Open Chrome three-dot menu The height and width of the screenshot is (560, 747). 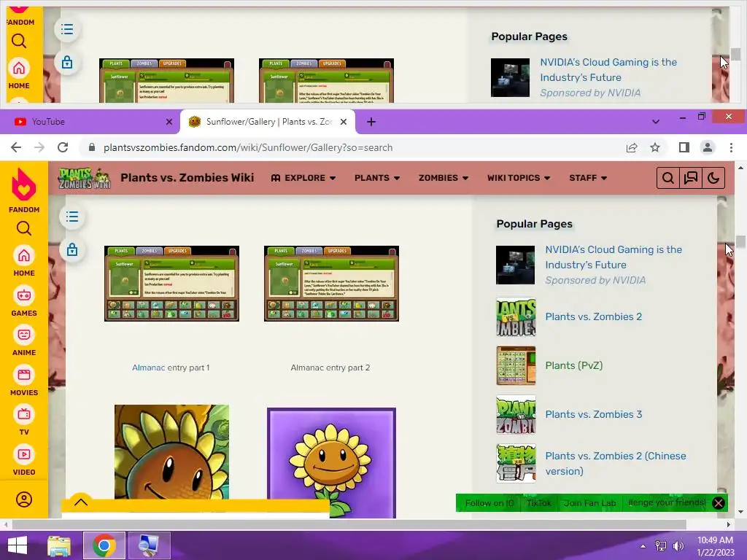pos(731,147)
